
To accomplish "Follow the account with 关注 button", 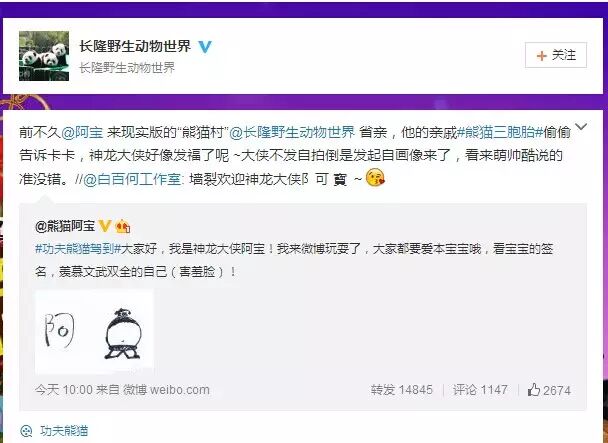I will coord(556,55).
